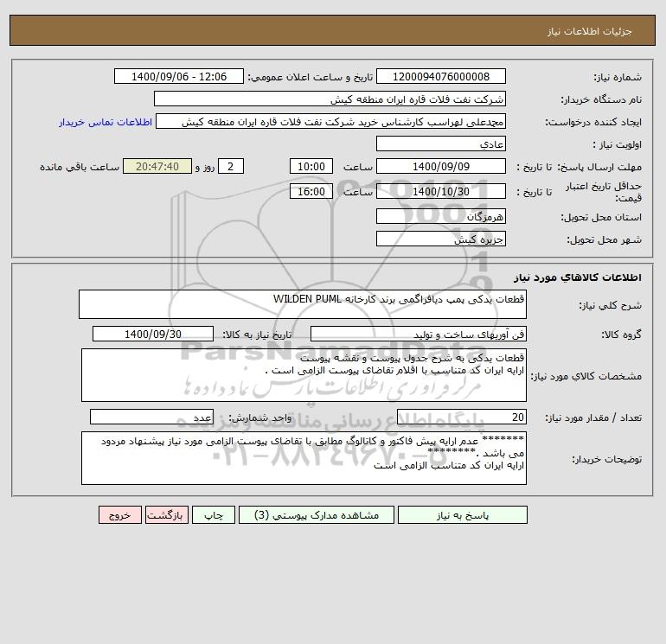The height and width of the screenshot is (644, 666).
Task: Click the جزئیات اطلاعات نیاز header title
Action: tap(590, 31)
